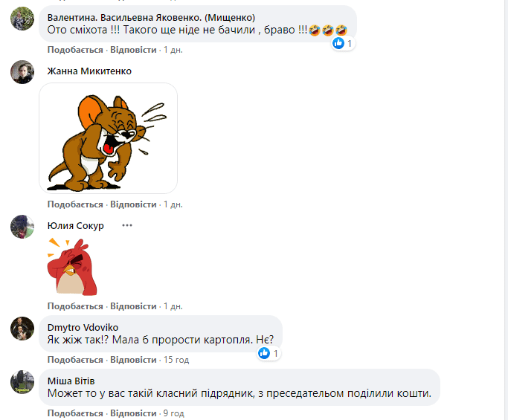The height and width of the screenshot is (420, 508).
Task: Like Валентина Яковенко's comment via Подобається
Action: tap(75, 50)
